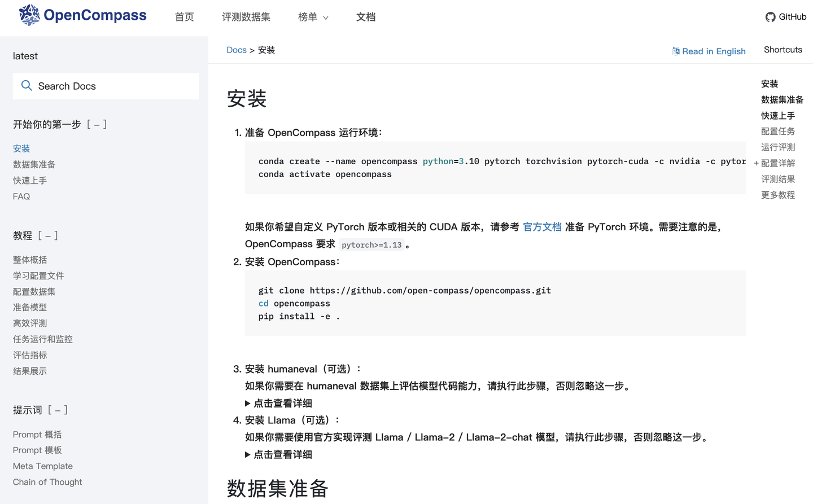
Task: Click the Docs breadcrumb link
Action: point(237,50)
